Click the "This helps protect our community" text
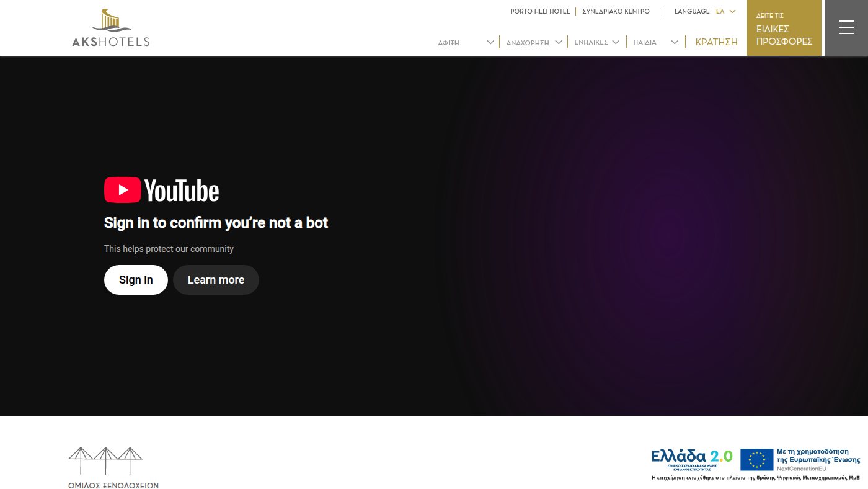 [x=169, y=249]
